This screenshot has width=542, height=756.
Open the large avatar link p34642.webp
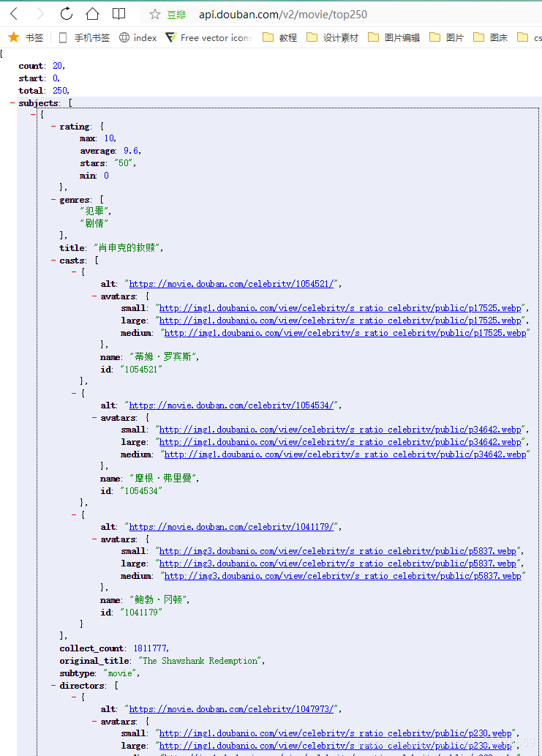[x=340, y=442]
